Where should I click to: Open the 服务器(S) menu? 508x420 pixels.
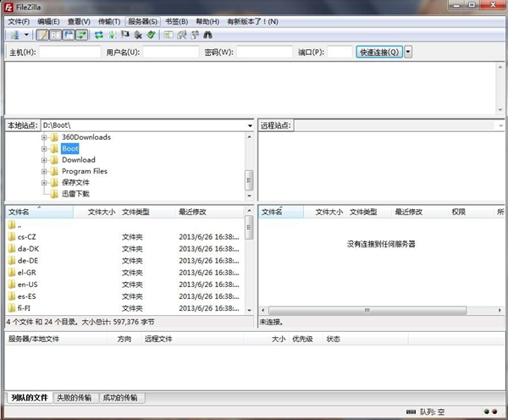point(142,22)
